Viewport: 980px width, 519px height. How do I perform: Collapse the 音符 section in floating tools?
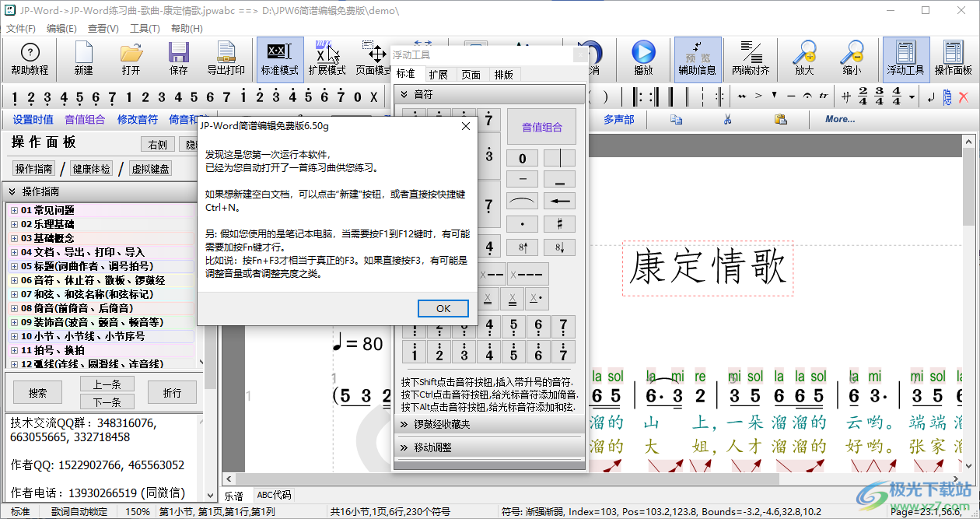tap(489, 94)
